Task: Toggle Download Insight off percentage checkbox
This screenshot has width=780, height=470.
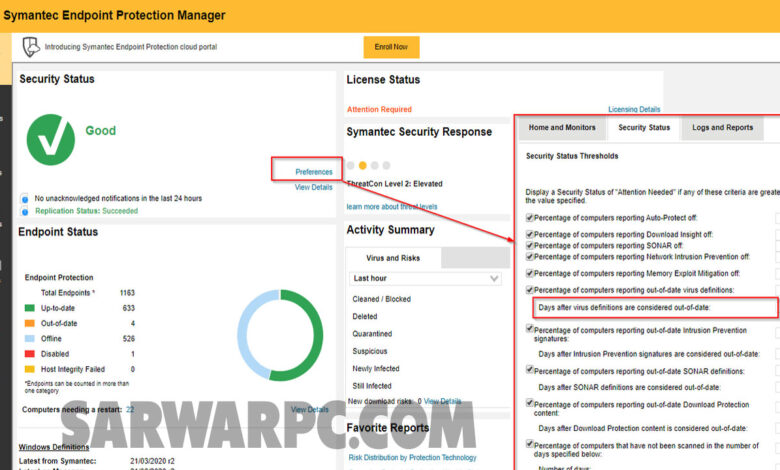Action: click(x=530, y=234)
